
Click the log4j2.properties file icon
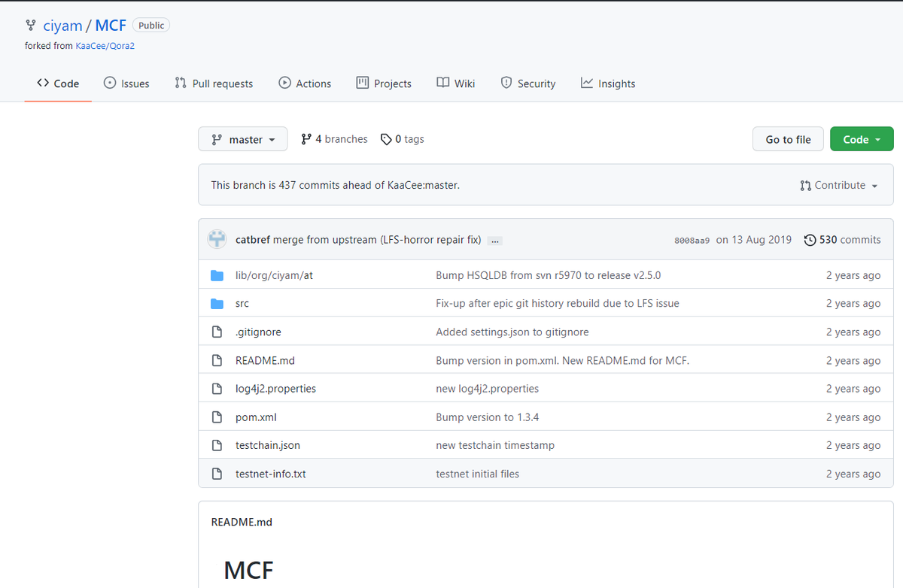tap(217, 389)
